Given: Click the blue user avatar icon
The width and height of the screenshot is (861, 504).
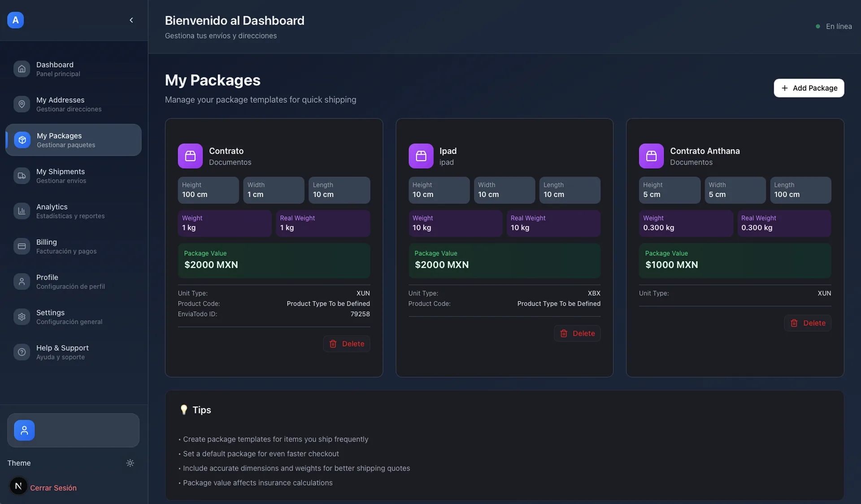Looking at the screenshot, I should [x=24, y=430].
